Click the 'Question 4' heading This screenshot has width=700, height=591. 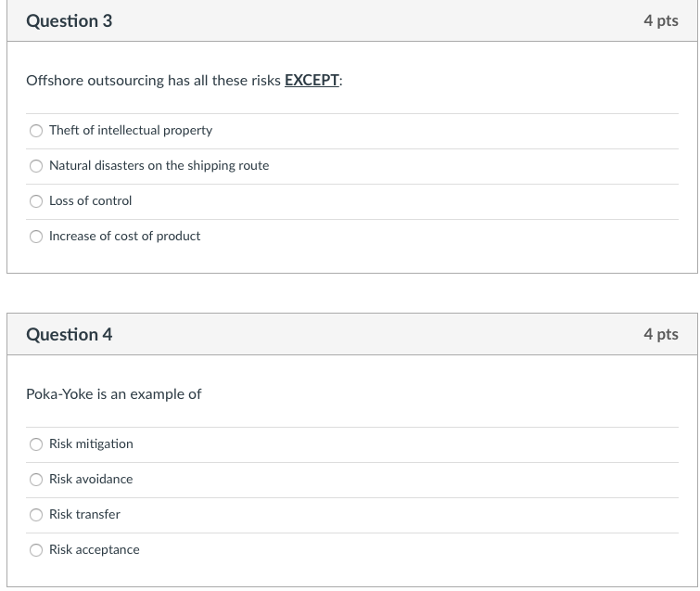tap(70, 335)
